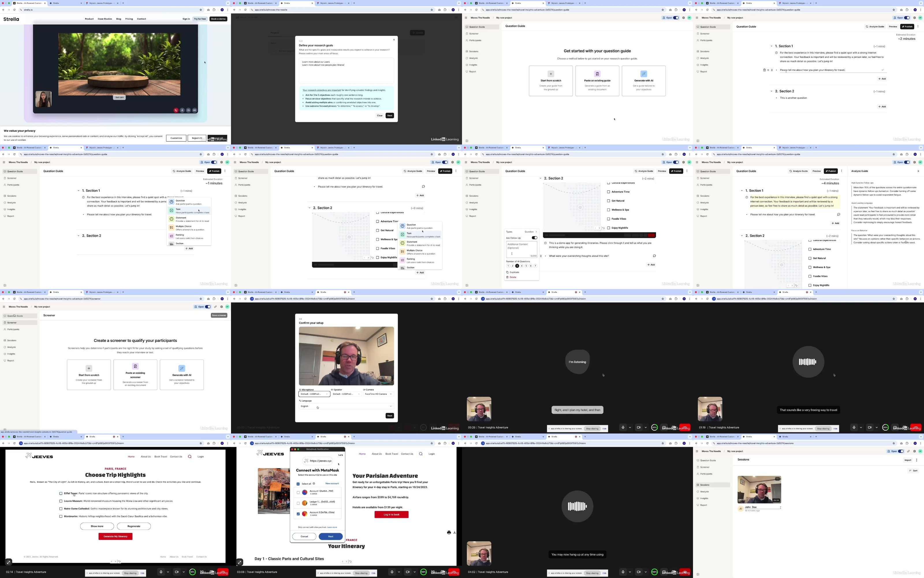Click Clear in research goals dialog
This screenshot has height=578, width=924.
379,115
